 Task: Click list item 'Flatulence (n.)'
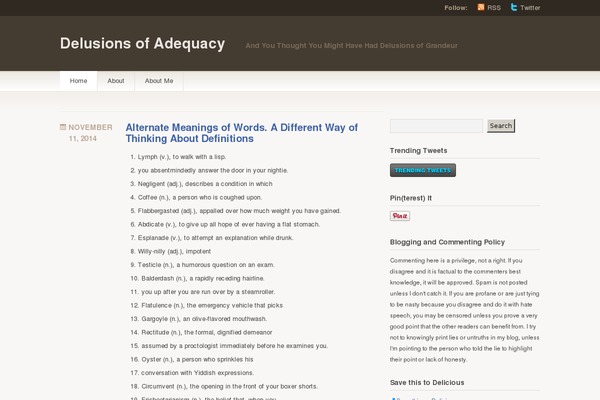[212, 305]
